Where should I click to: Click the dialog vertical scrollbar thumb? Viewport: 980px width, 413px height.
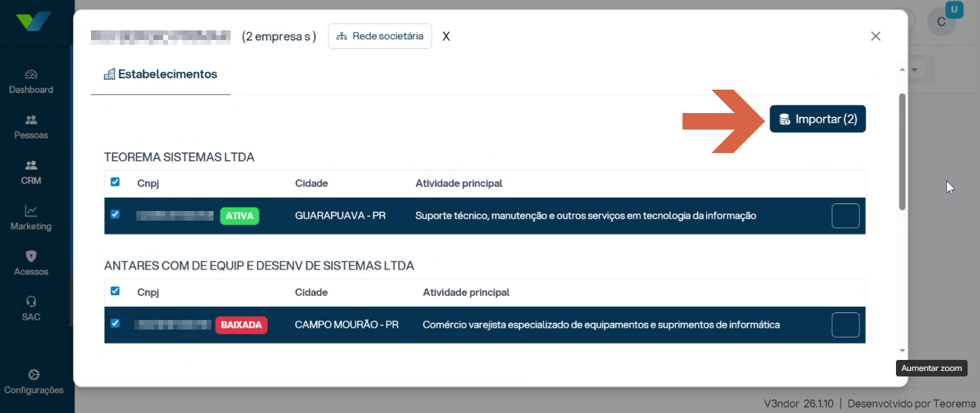[902, 151]
